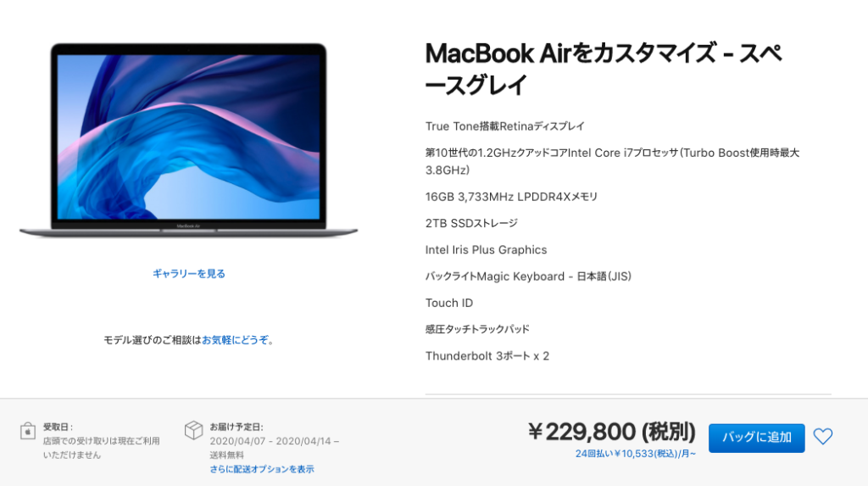
Task: Click the バックライトMagic Keyboard spec line
Action: [528, 277]
